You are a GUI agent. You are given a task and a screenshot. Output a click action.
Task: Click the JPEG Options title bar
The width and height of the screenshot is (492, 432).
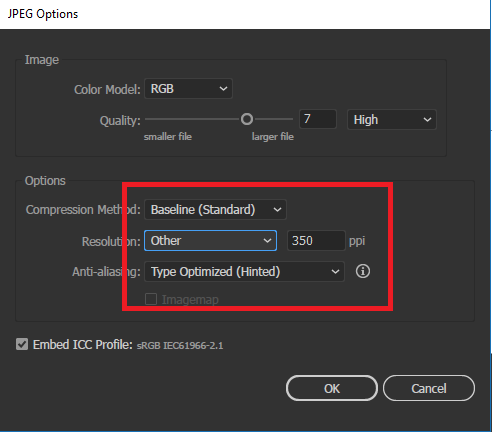(x=245, y=14)
